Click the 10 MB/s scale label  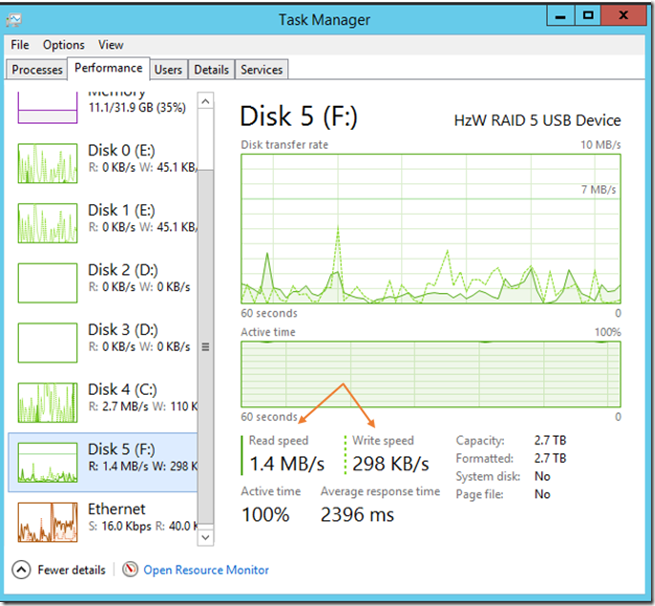(601, 145)
